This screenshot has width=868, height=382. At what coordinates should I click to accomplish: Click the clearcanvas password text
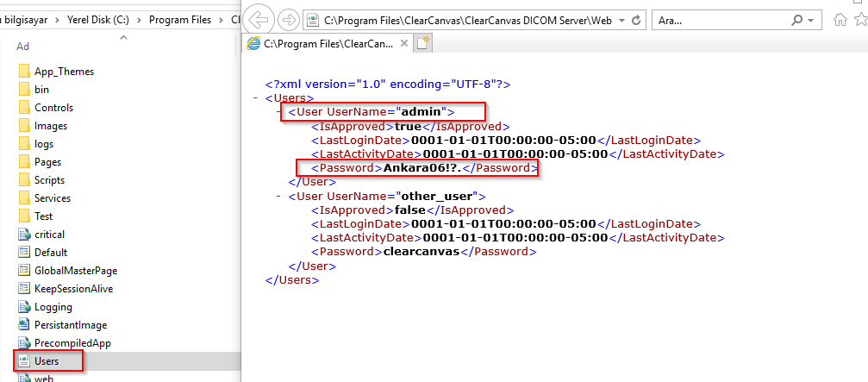422,251
